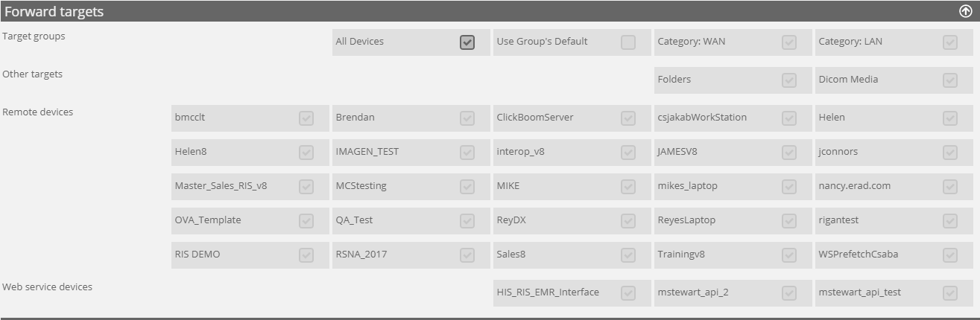Enable Use Group's Default checkbox
The width and height of the screenshot is (980, 320).
(x=628, y=42)
